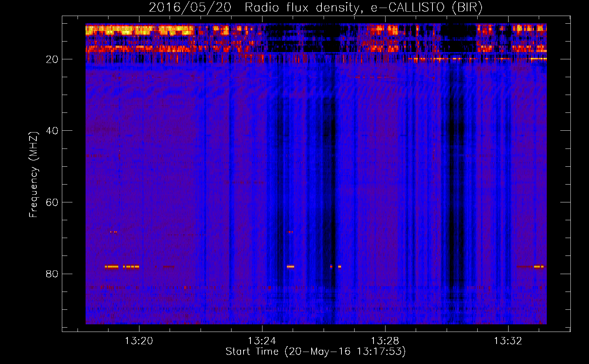Click the "Start Time (20-May-16 13:17:53)" label
The width and height of the screenshot is (589, 364).
(316, 352)
